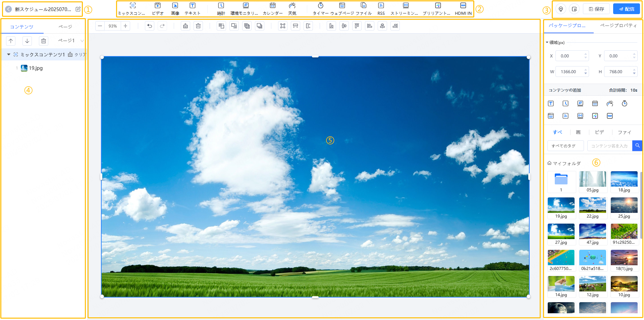Screen dimensions: 644x320
Task: Insert an RSS feed component
Action: pos(381,9)
